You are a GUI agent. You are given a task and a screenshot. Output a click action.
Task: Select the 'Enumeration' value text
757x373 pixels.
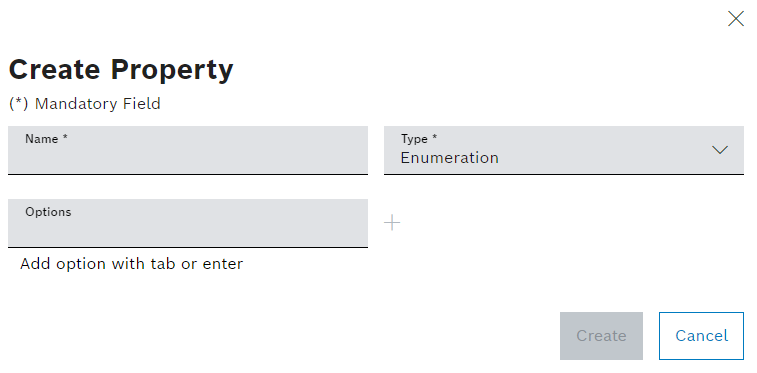pyautogui.click(x=449, y=158)
